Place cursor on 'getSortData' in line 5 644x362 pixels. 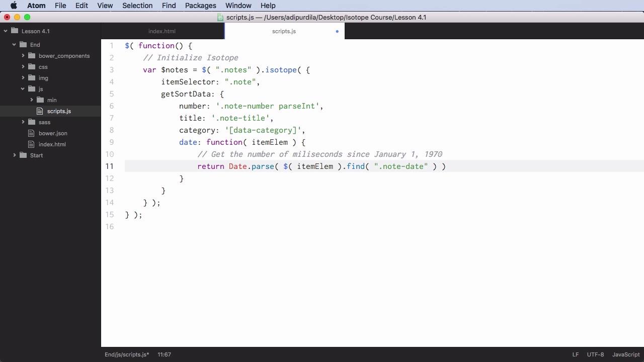pos(186,94)
